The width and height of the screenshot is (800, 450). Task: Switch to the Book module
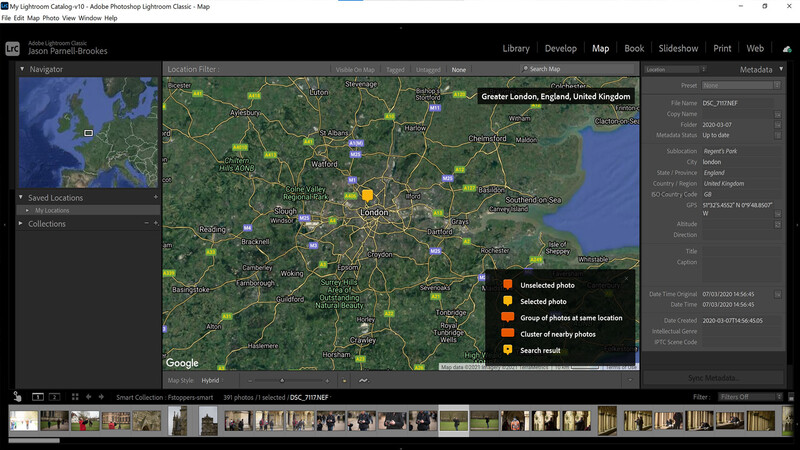[634, 48]
